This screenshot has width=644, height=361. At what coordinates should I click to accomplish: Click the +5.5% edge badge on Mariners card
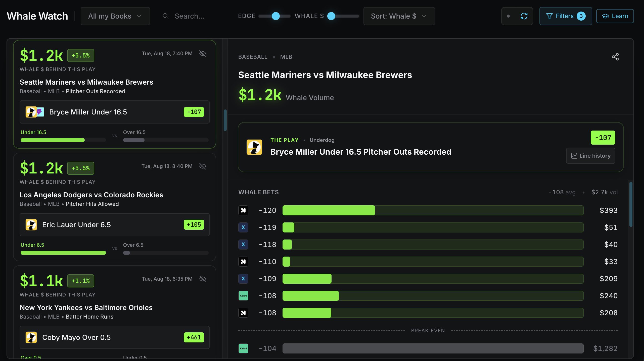pyautogui.click(x=81, y=55)
